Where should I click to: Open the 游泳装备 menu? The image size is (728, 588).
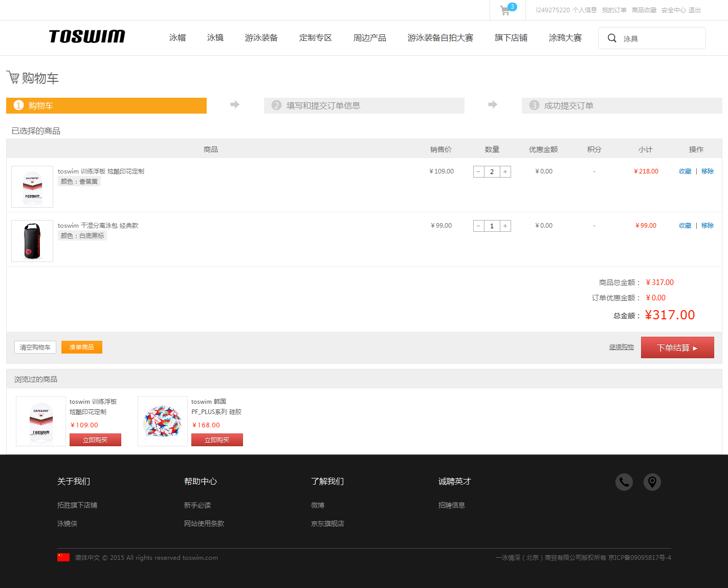click(x=261, y=38)
